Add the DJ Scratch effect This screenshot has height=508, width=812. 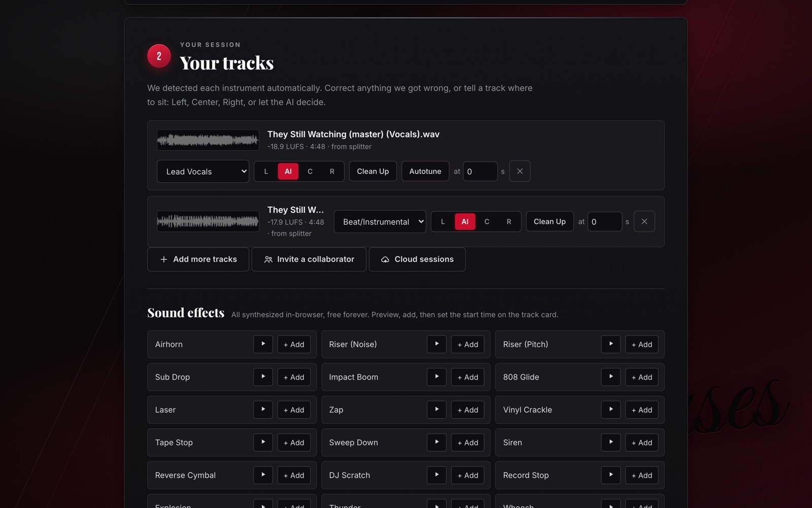tap(468, 475)
